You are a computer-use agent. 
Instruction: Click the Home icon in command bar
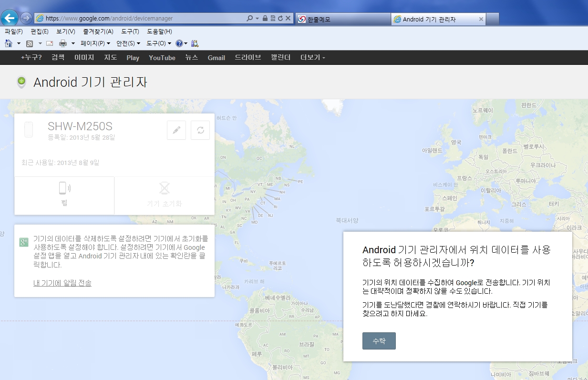[9, 43]
